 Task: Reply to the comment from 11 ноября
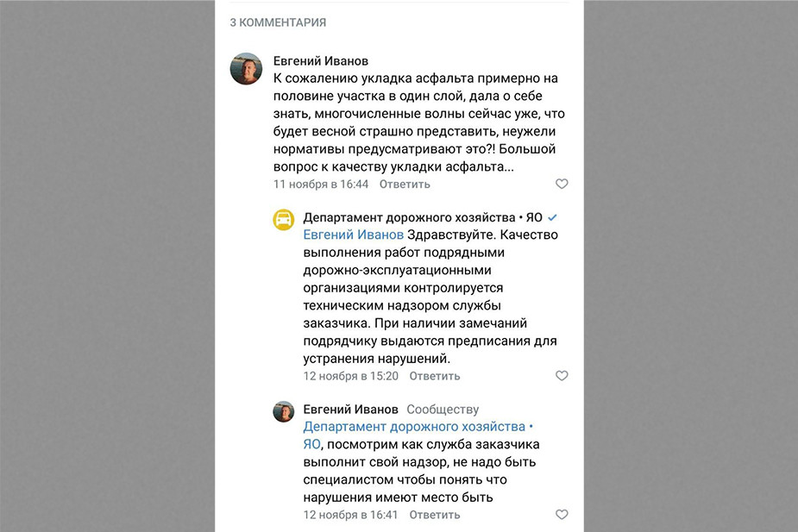point(405,184)
